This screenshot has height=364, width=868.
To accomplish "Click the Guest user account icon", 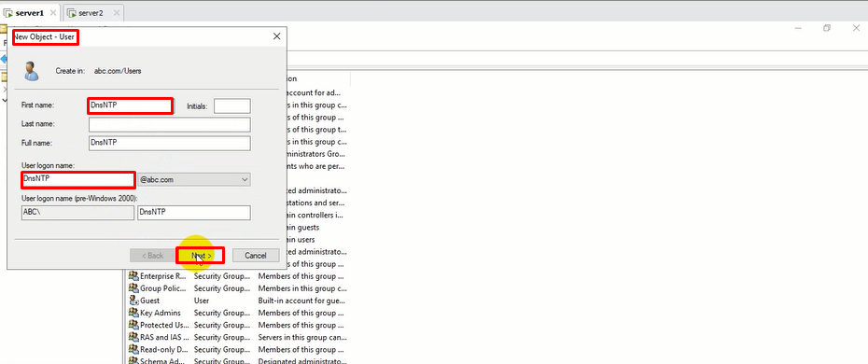I will pyautogui.click(x=133, y=301).
